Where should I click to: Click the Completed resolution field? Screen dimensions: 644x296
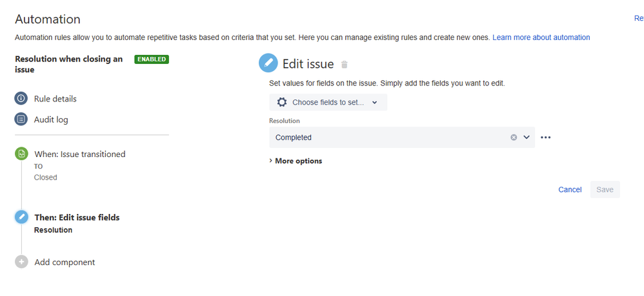[401, 137]
